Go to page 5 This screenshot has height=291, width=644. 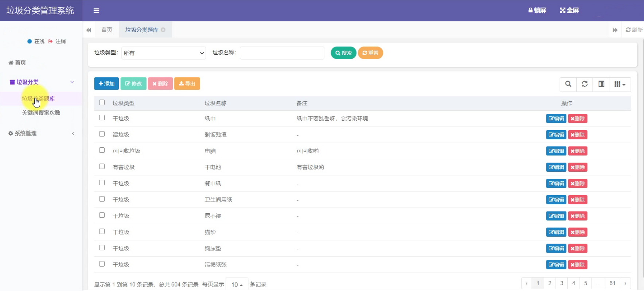[586, 283]
